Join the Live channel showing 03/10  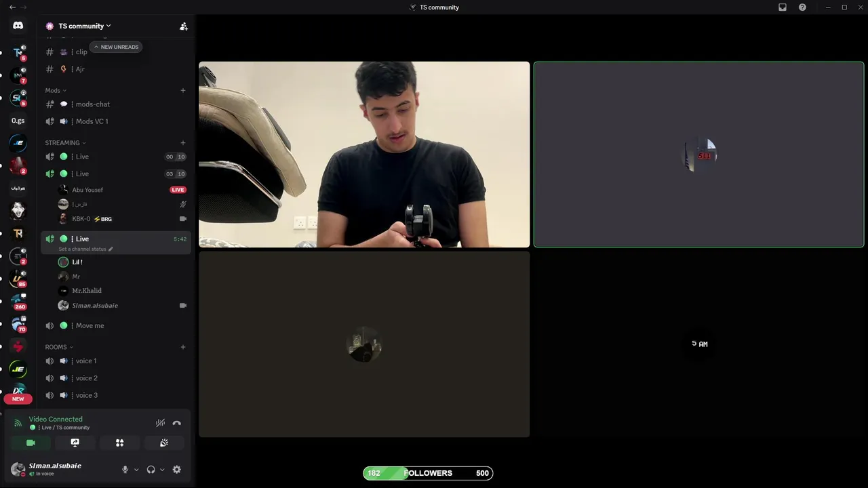[x=115, y=174]
